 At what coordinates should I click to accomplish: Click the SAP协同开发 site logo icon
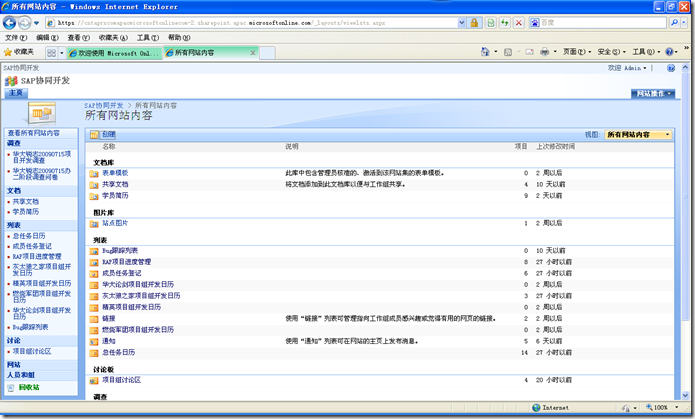(x=11, y=81)
